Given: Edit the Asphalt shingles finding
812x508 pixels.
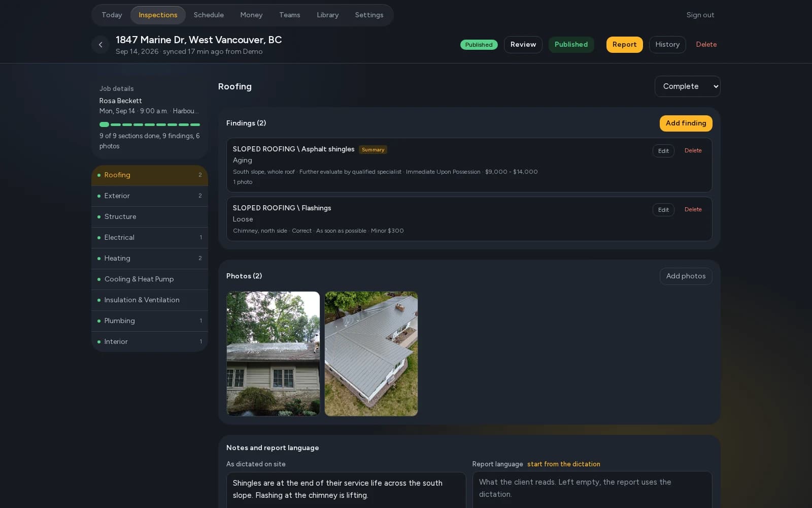Looking at the screenshot, I should tap(663, 151).
